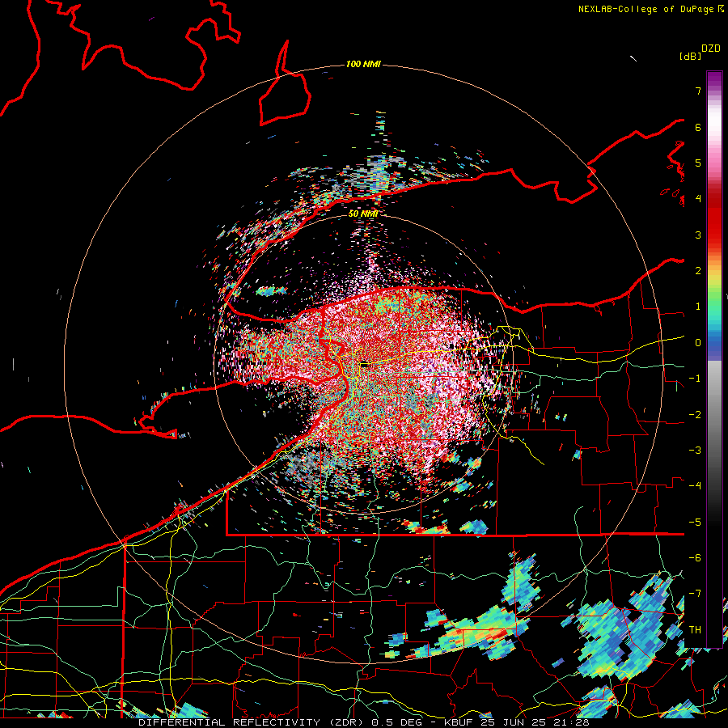Click the positive 1 value on the scale
The height and width of the screenshot is (728, 728).
coord(698,307)
